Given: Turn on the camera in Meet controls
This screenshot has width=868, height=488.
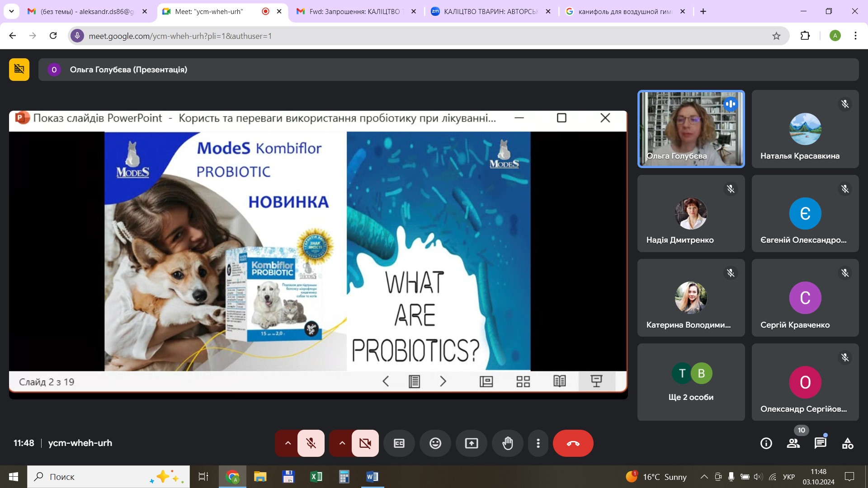Looking at the screenshot, I should click(x=365, y=443).
